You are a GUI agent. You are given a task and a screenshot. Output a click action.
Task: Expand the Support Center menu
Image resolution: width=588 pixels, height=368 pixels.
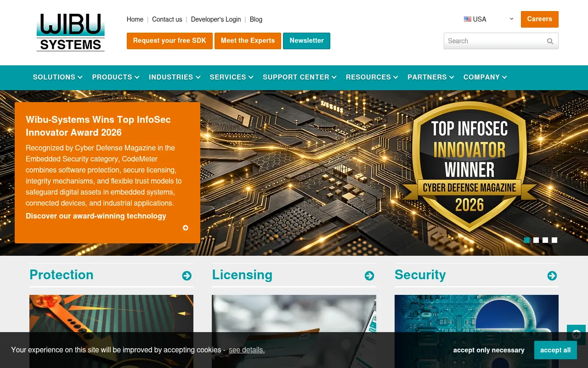300,77
